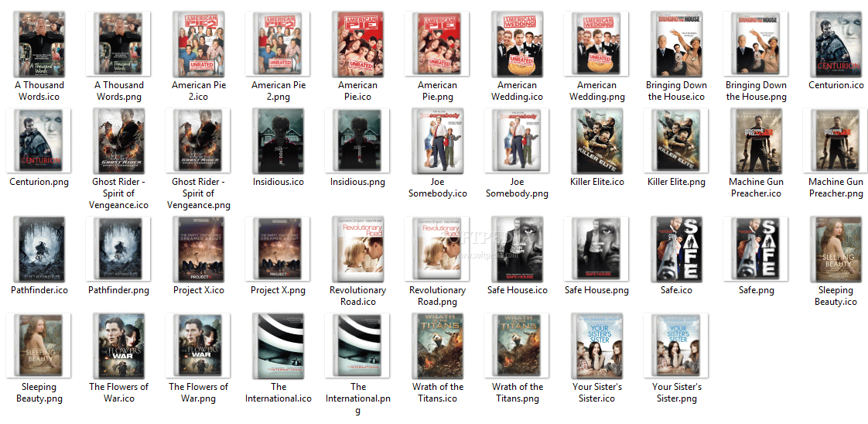Image resolution: width=868 pixels, height=424 pixels.
Task: Click the Revolutionary Road.png thumbnail
Action: 437,249
